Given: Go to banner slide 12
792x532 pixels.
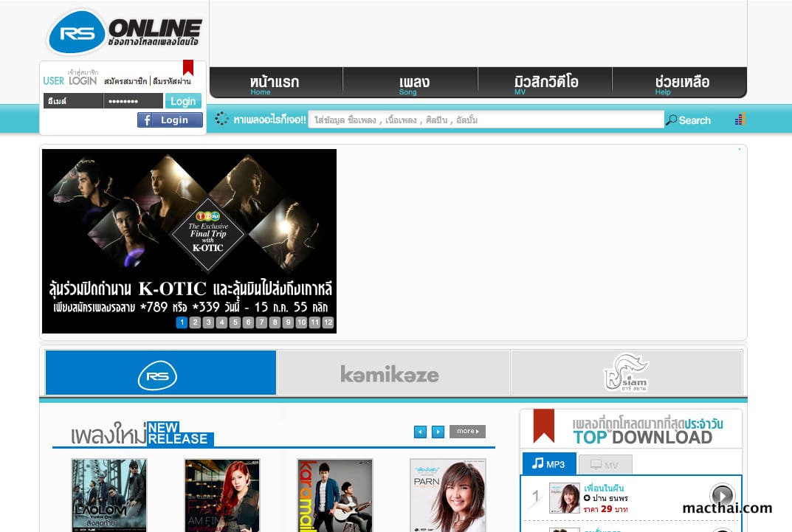Looking at the screenshot, I should coord(328,322).
